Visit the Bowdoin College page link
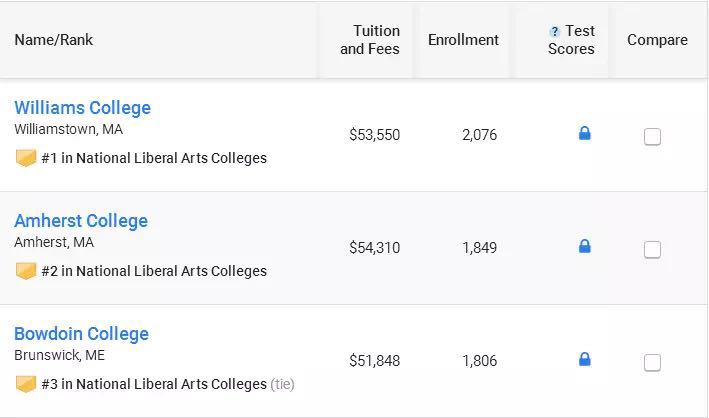This screenshot has height=418, width=709. point(81,334)
